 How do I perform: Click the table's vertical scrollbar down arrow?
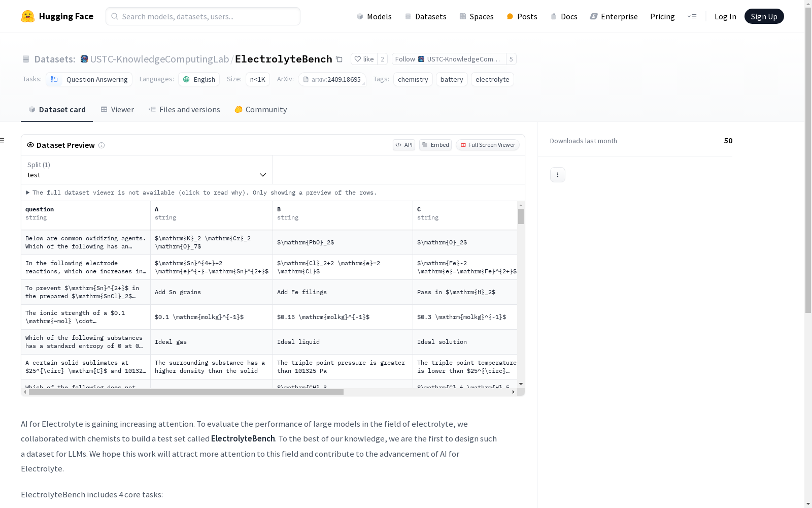521,384
